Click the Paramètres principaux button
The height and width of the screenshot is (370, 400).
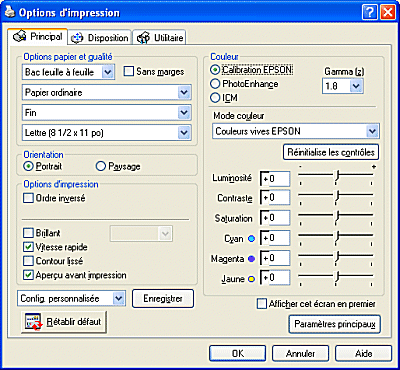[335, 324]
